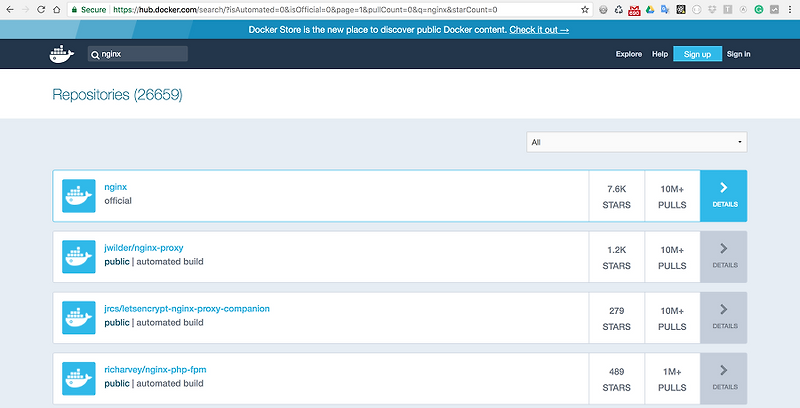Open the green Grammarly extension icon
This screenshot has height=408, width=800.
click(x=759, y=10)
